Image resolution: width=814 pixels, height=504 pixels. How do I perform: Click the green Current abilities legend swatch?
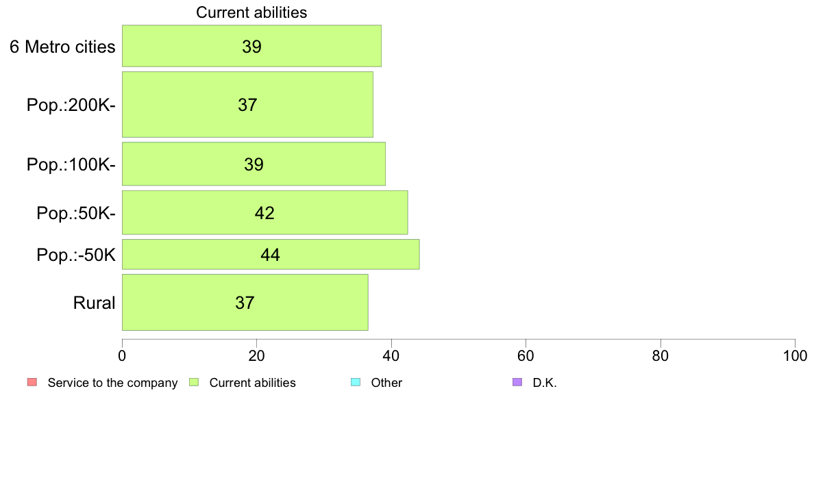[x=194, y=382]
